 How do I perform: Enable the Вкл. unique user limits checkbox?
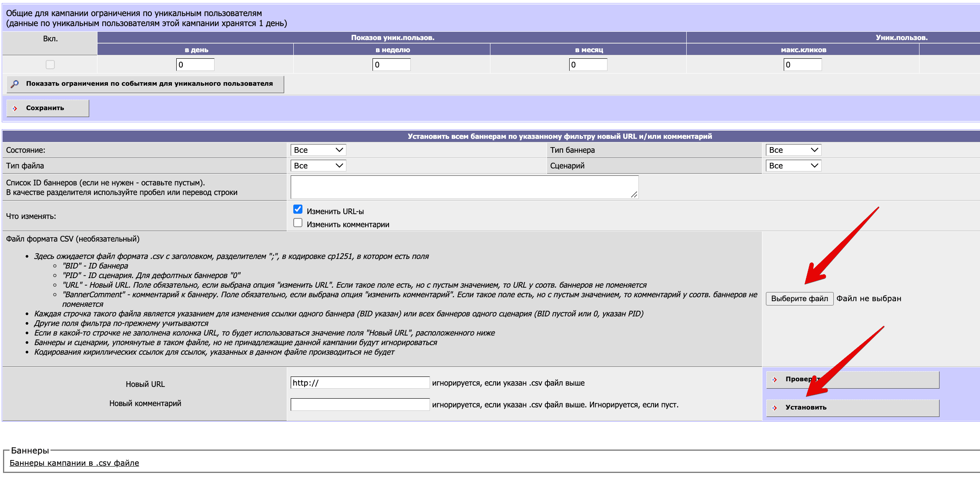point(50,64)
